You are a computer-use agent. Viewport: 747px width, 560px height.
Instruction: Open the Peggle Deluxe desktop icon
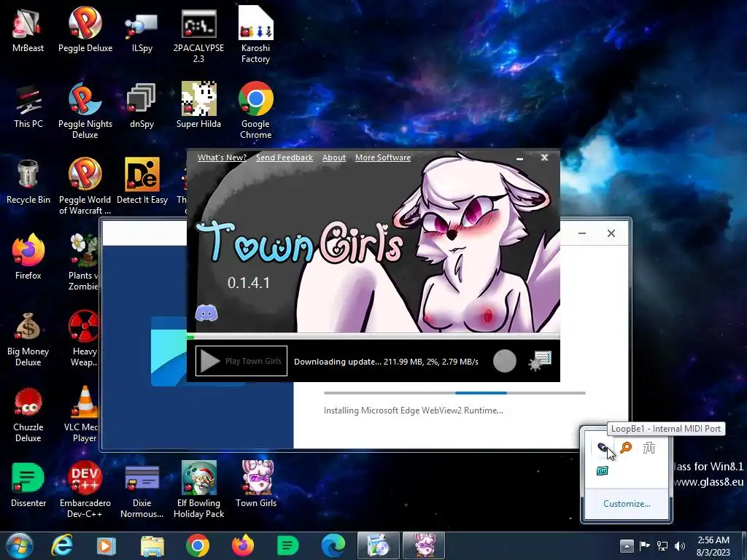point(85,30)
